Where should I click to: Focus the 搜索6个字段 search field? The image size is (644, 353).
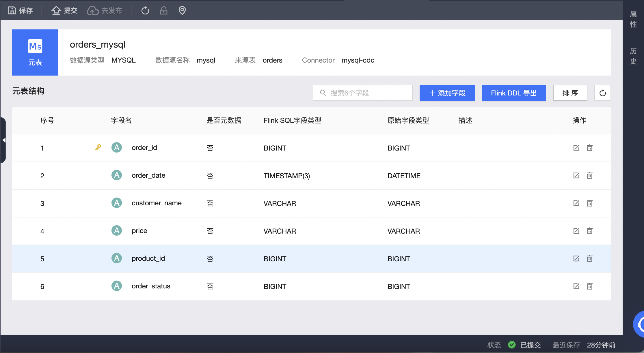coord(363,93)
